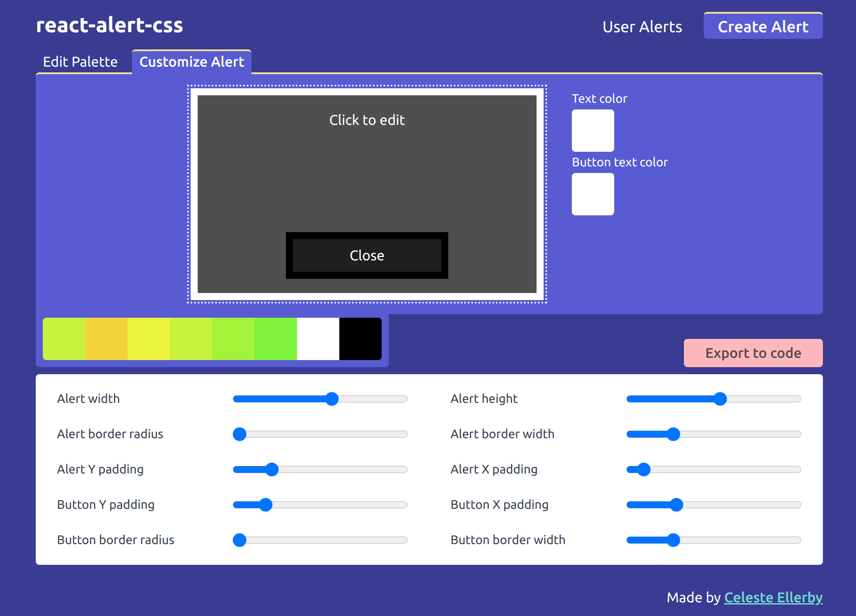Screen dimensions: 856x616
Task: Click the Create Alert button
Action: (x=763, y=26)
